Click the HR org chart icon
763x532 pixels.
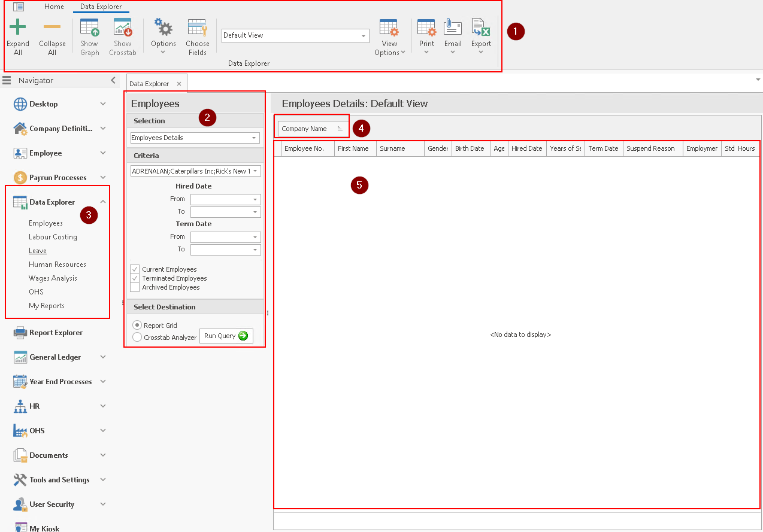tap(20, 406)
